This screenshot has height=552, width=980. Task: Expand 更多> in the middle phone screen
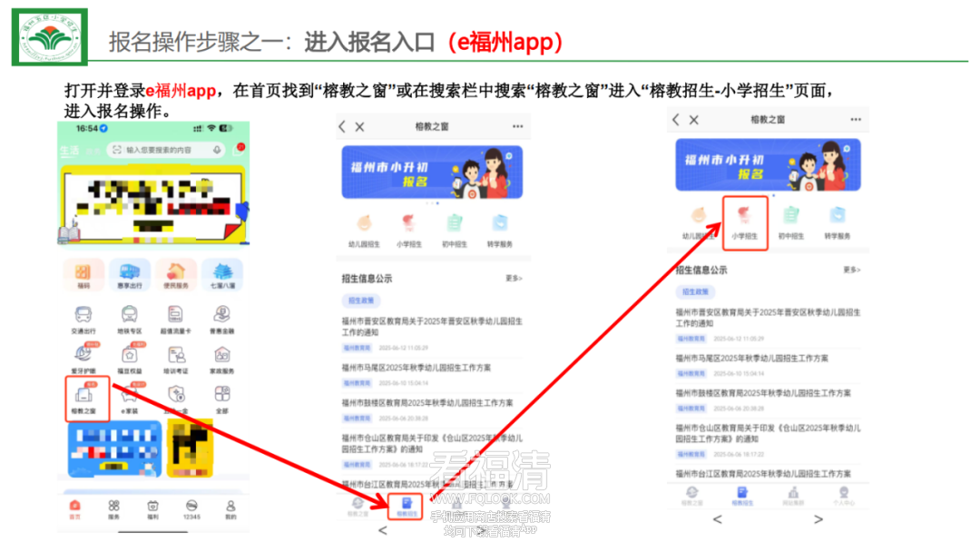[514, 279]
